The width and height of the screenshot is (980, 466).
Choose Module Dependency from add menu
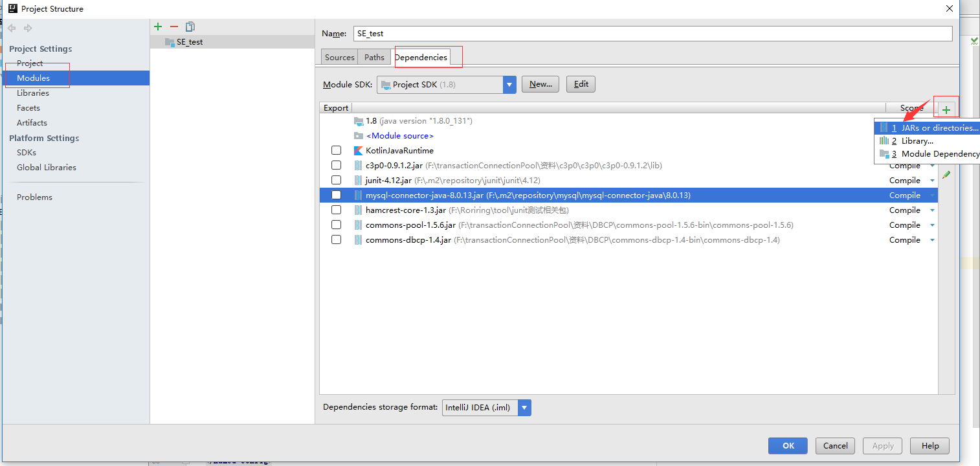pos(927,154)
